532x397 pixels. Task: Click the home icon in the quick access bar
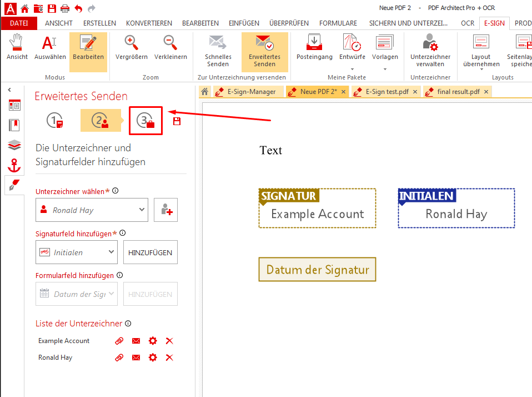pyautogui.click(x=25, y=8)
